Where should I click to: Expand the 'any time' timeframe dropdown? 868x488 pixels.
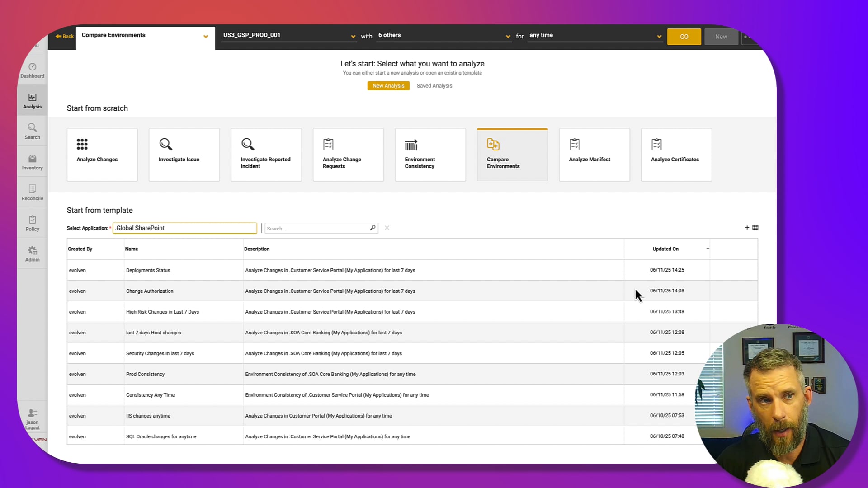tap(659, 36)
